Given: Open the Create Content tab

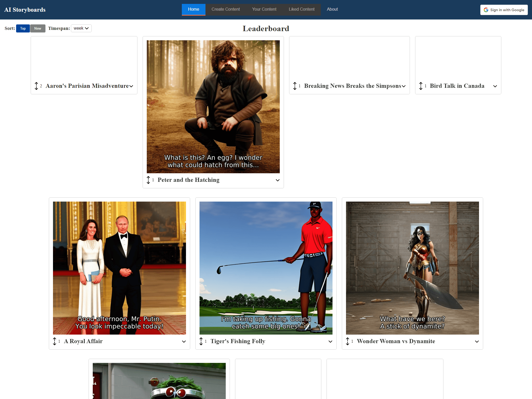Looking at the screenshot, I should (226, 9).
